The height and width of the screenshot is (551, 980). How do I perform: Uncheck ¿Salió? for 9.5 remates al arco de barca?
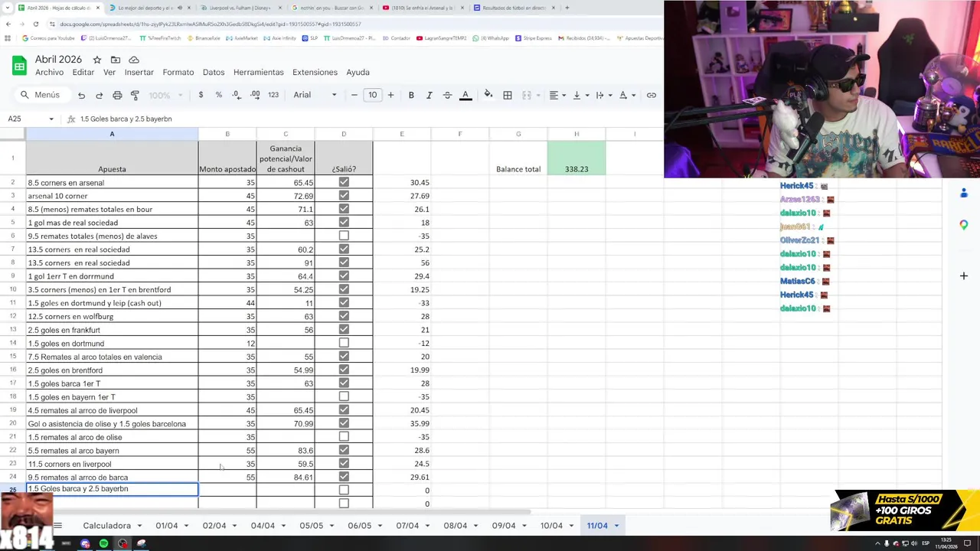344,477
